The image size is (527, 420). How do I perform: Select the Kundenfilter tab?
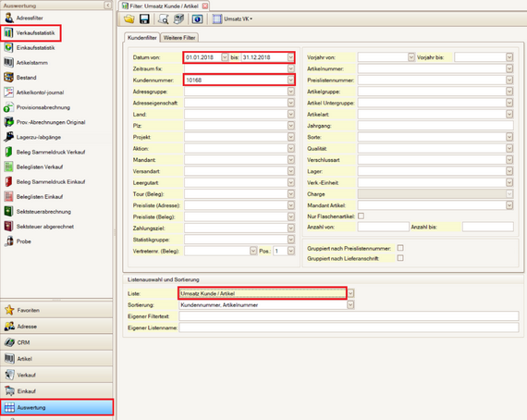pyautogui.click(x=142, y=38)
